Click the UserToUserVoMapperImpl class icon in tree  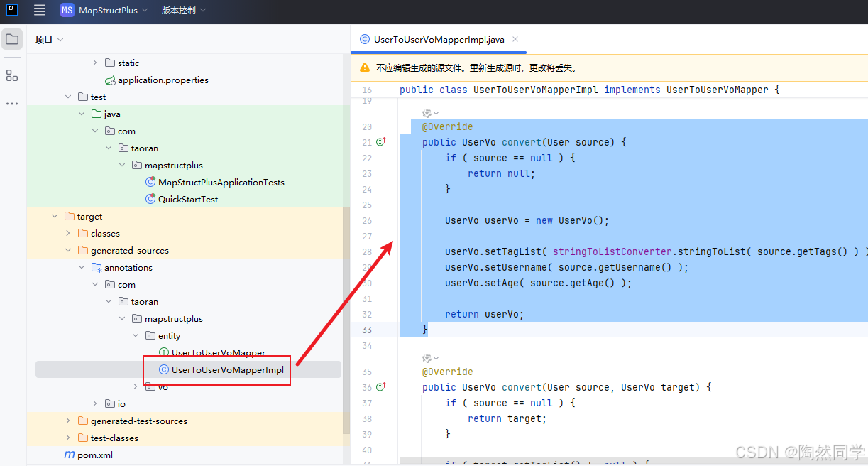tap(164, 370)
